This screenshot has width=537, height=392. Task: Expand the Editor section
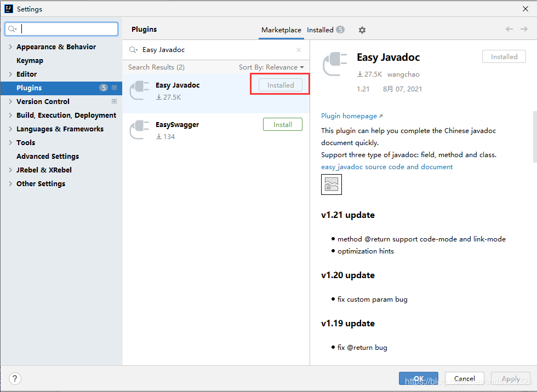pos(10,74)
